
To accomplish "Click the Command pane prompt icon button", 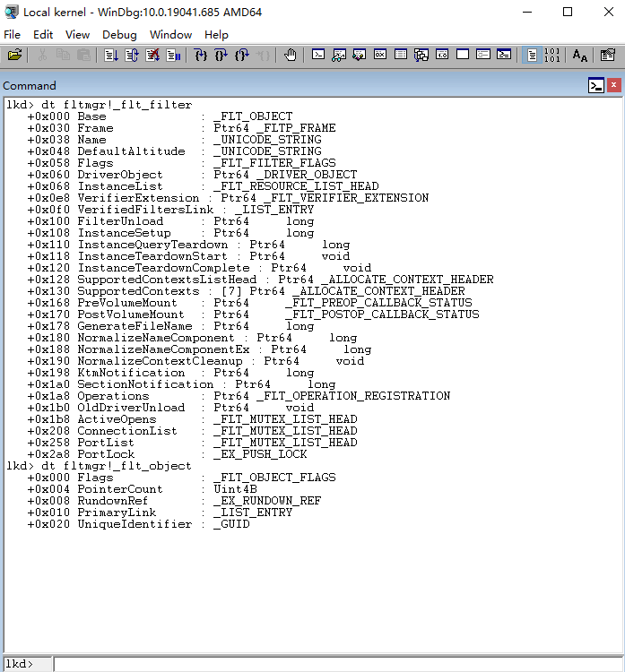I will tap(595, 85).
